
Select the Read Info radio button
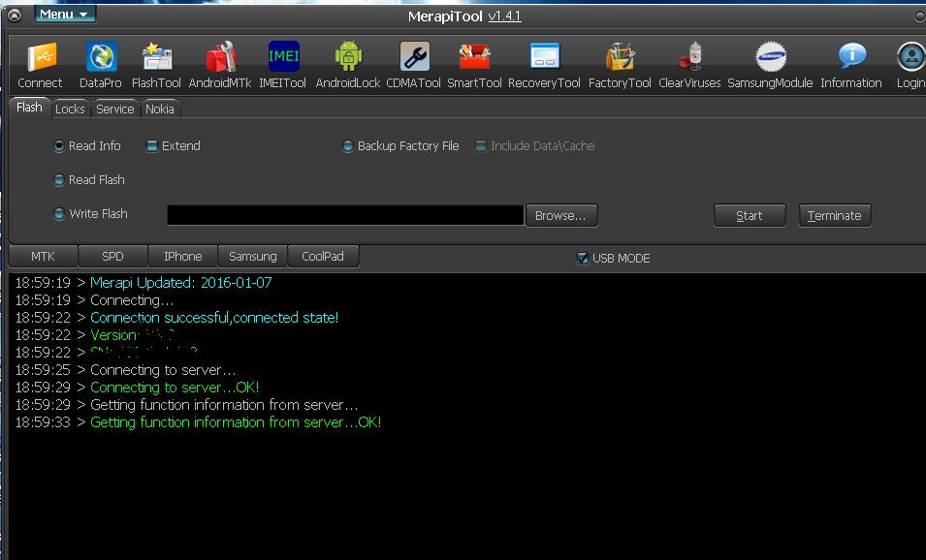tap(58, 145)
